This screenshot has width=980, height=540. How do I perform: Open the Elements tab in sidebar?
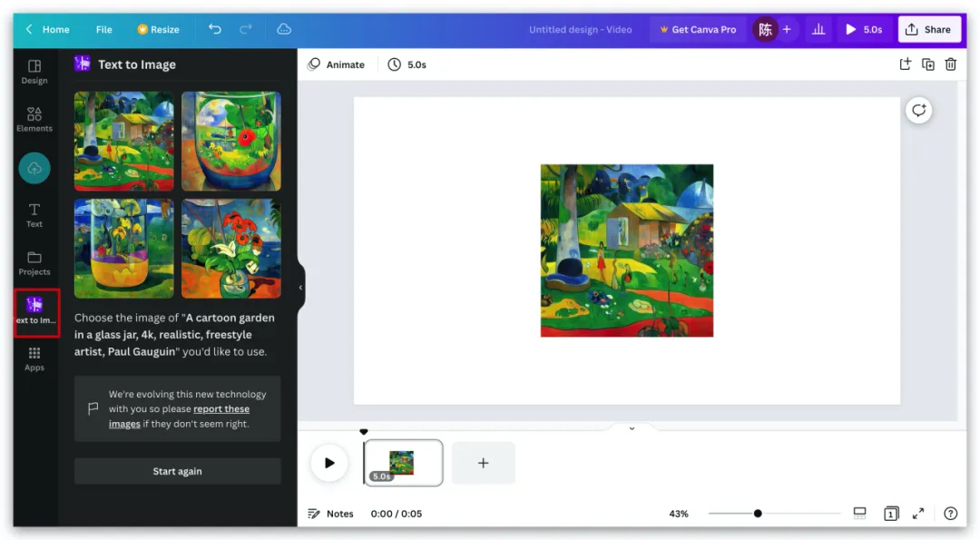34,120
